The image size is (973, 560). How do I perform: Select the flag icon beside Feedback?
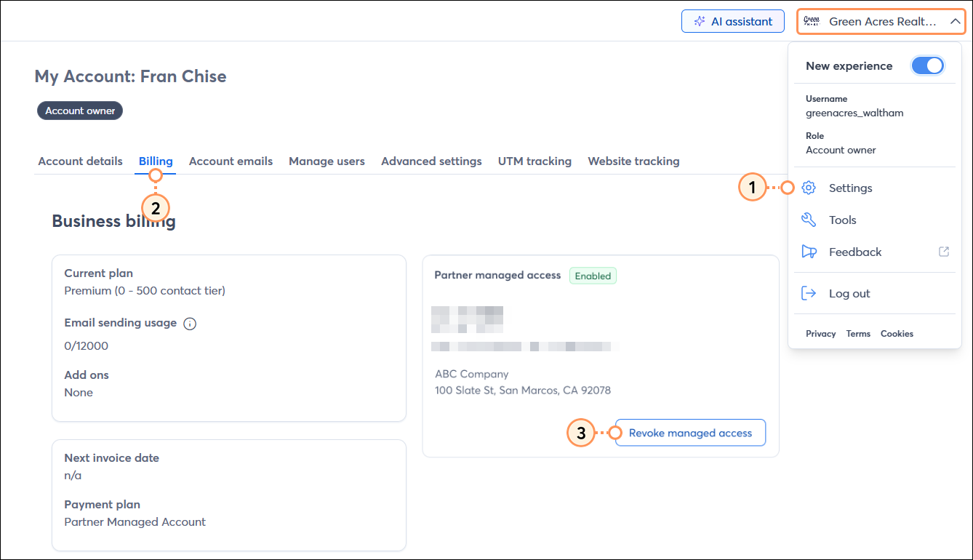(x=808, y=252)
